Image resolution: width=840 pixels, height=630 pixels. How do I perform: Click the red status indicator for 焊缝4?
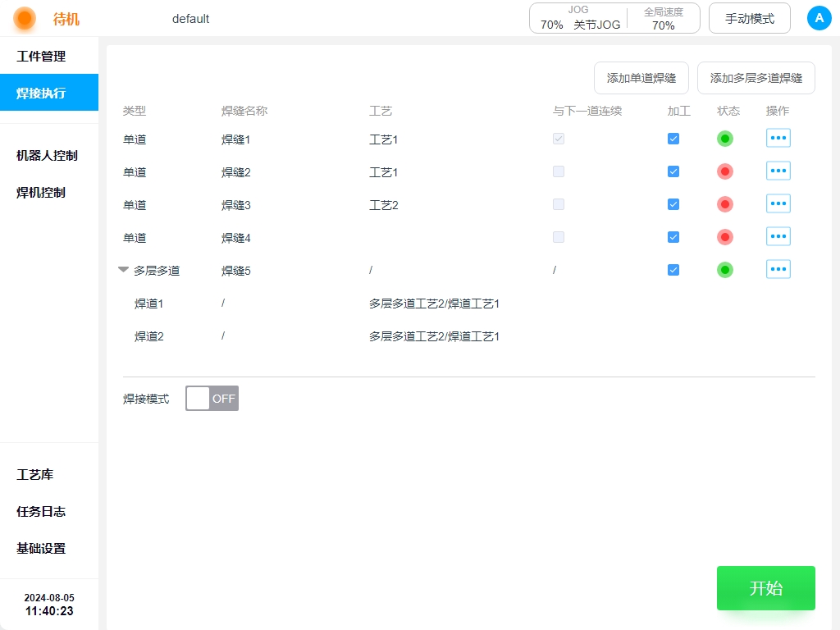coord(724,237)
